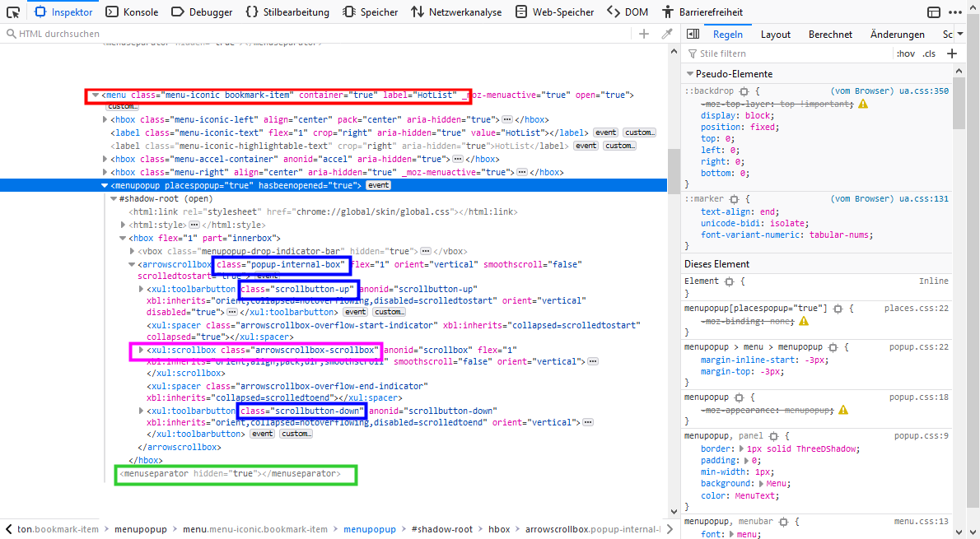Click selector highlighter icon next to ::marker
This screenshot has height=539, width=980.
coord(734,199)
